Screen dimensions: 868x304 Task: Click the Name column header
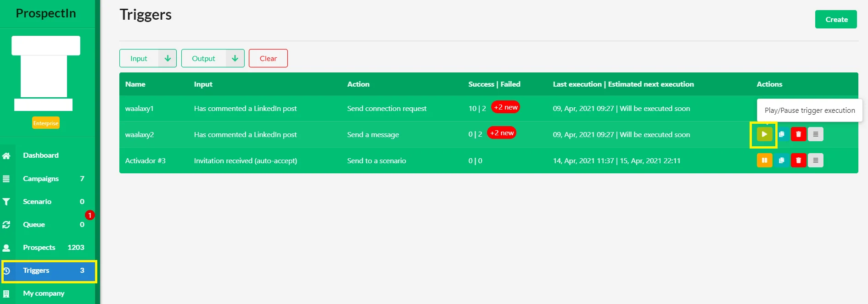pyautogui.click(x=135, y=84)
